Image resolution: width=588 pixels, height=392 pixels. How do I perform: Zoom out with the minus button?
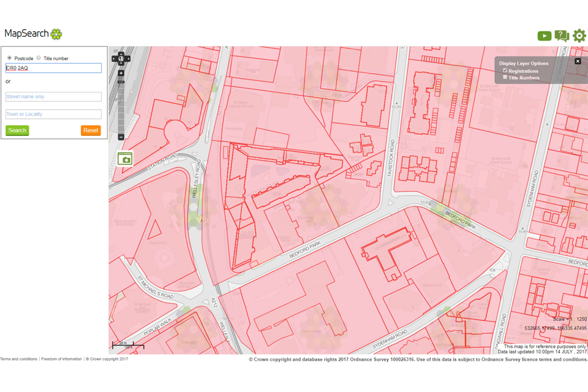pos(121,137)
